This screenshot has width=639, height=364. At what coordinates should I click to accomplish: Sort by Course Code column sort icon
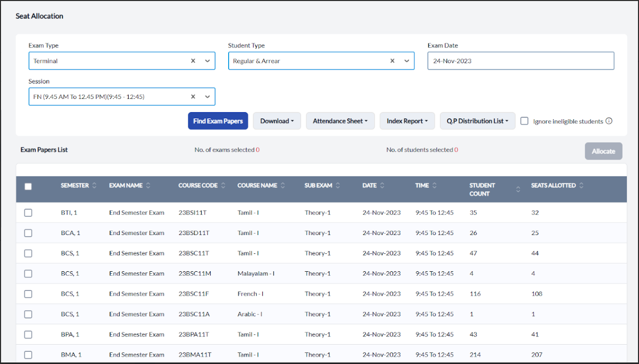coord(223,186)
